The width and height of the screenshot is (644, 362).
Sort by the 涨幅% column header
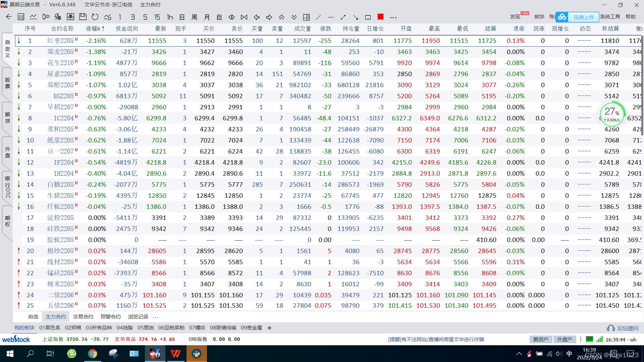tap(95, 29)
